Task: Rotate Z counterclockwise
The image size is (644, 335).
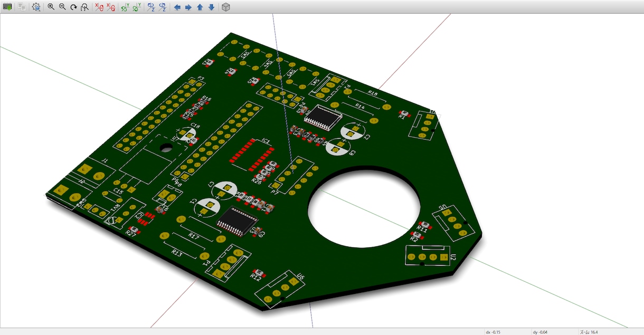Action: (x=163, y=7)
